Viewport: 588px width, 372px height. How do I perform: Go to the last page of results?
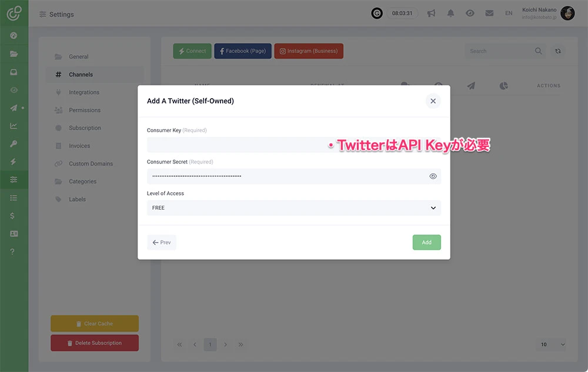point(240,344)
